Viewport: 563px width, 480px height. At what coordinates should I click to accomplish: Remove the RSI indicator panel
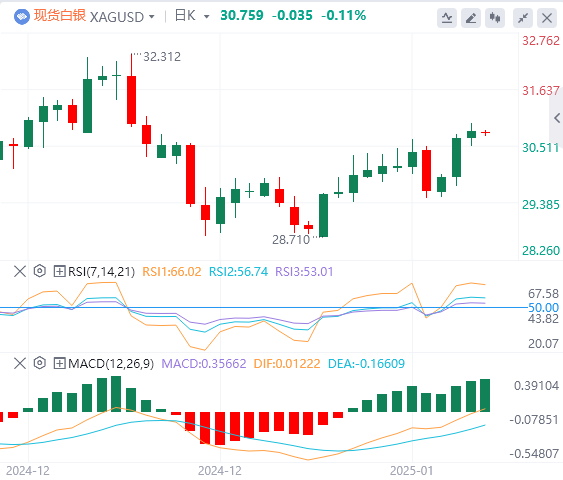[20, 271]
